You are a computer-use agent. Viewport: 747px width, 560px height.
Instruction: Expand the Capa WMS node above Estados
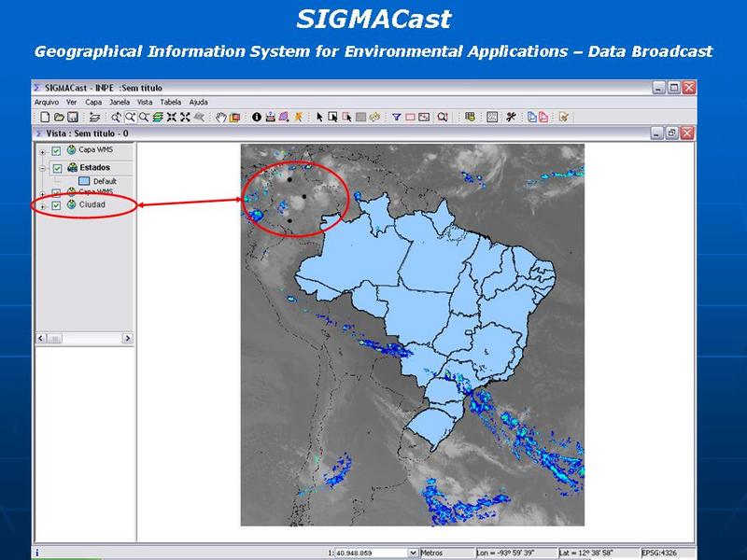42,152
